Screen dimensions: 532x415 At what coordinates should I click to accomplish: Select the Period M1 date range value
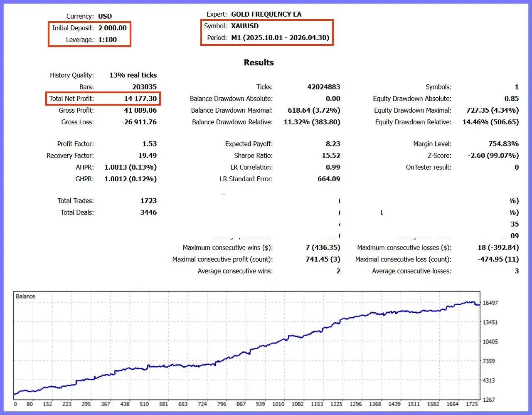click(x=280, y=37)
